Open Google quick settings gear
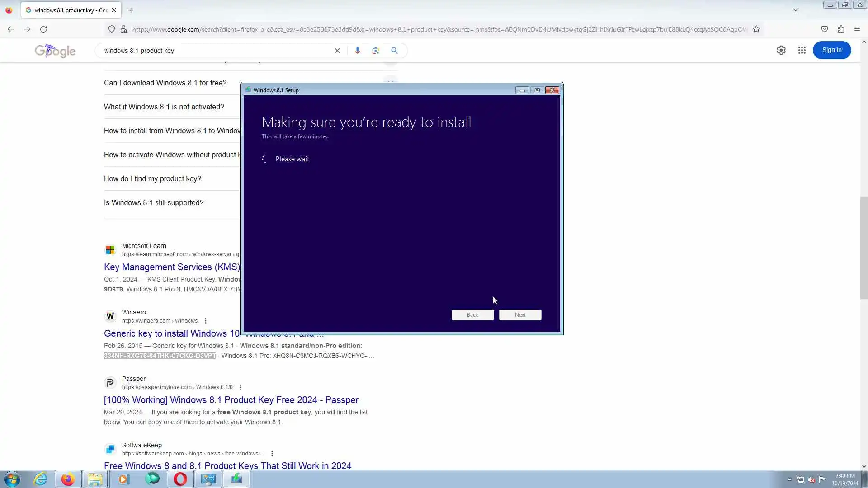The height and width of the screenshot is (488, 868). pos(781,50)
